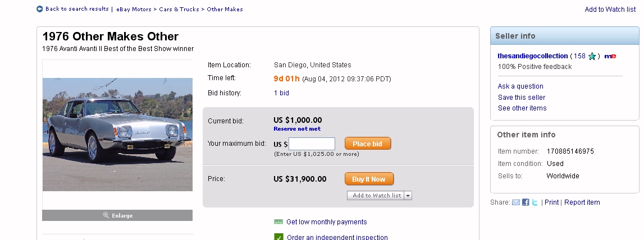The height and width of the screenshot is (240, 644).
Task: Share this listing on Facebook
Action: click(526, 202)
